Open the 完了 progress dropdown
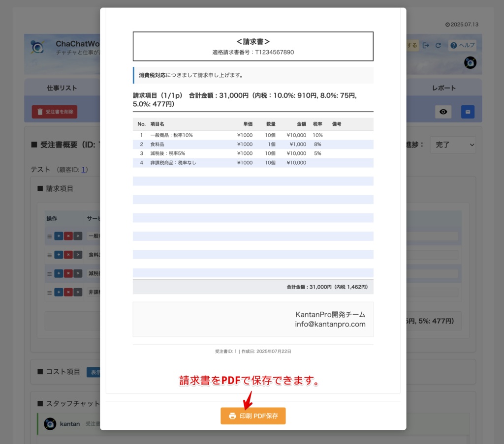504x444 pixels. [453, 145]
